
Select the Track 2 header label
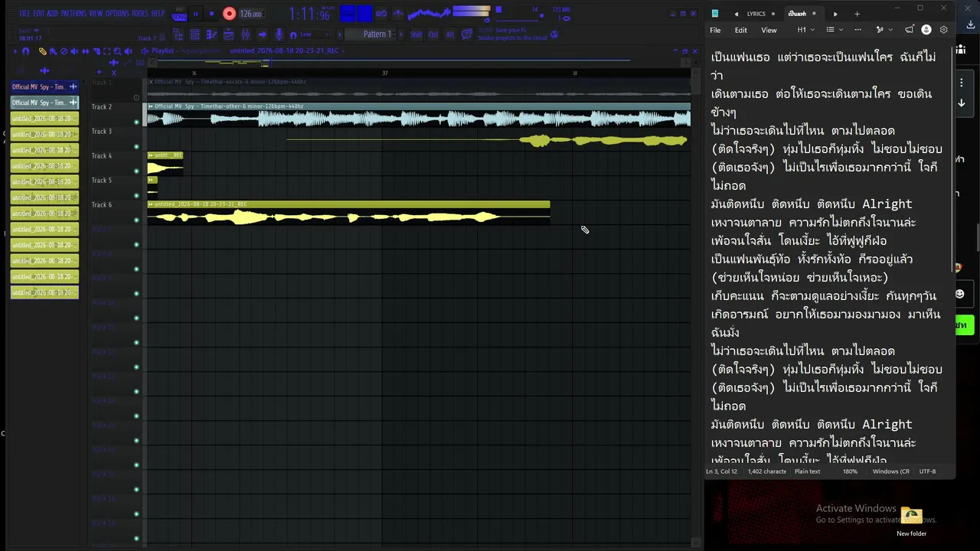pyautogui.click(x=102, y=107)
